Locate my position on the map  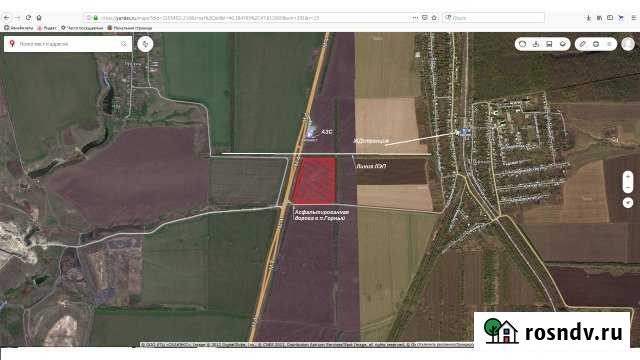click(628, 202)
